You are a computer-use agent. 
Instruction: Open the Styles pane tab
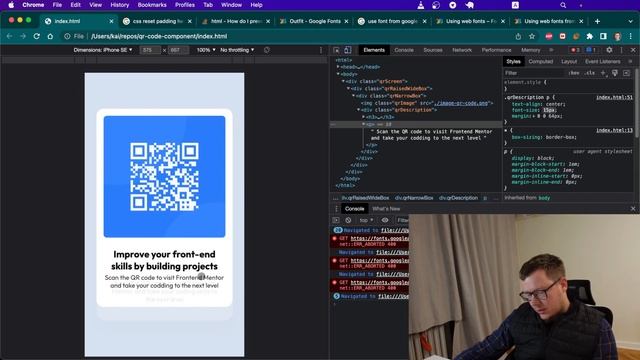point(513,62)
